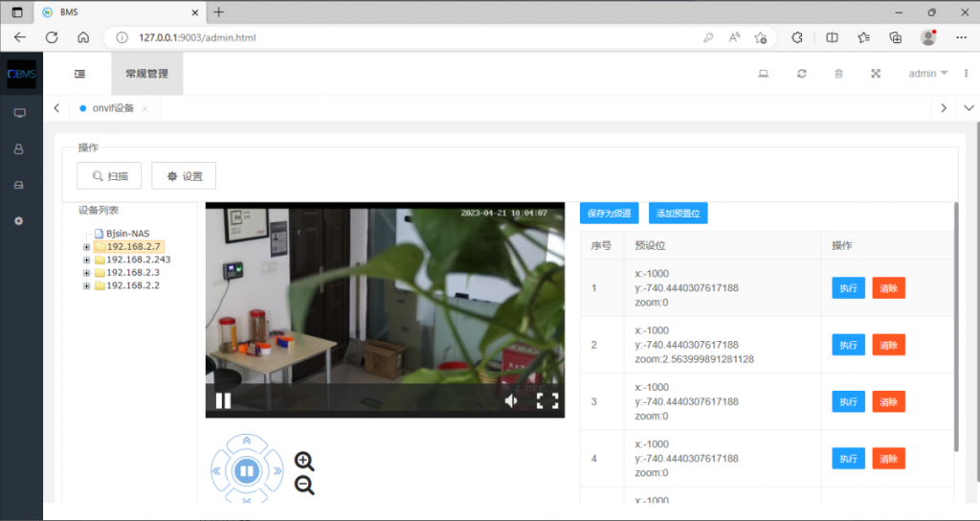
Task: Reload the page with browser refresh
Action: click(52, 37)
